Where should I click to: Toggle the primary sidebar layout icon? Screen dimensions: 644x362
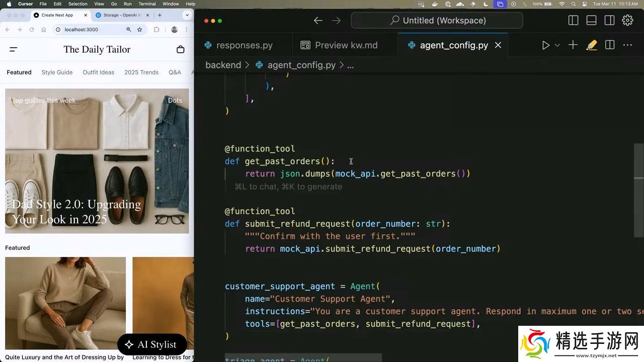click(x=573, y=21)
